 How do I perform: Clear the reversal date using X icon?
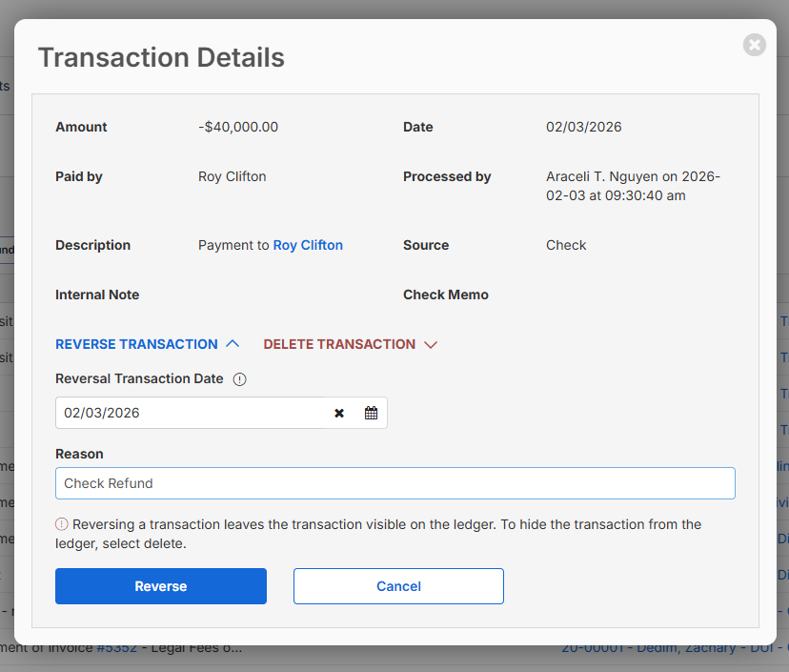(x=339, y=413)
